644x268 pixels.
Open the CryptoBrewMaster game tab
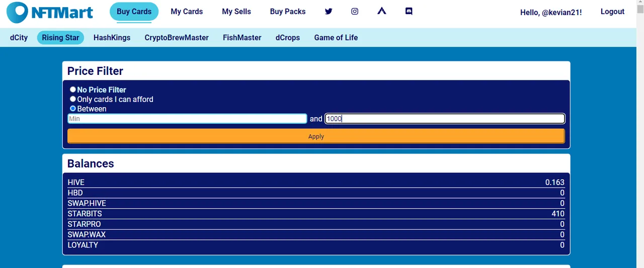(x=177, y=38)
